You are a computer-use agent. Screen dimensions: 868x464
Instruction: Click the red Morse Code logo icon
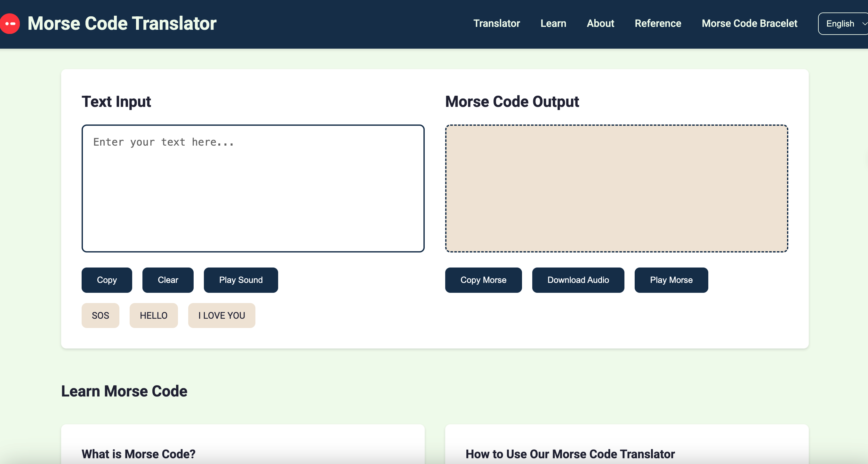tap(10, 23)
